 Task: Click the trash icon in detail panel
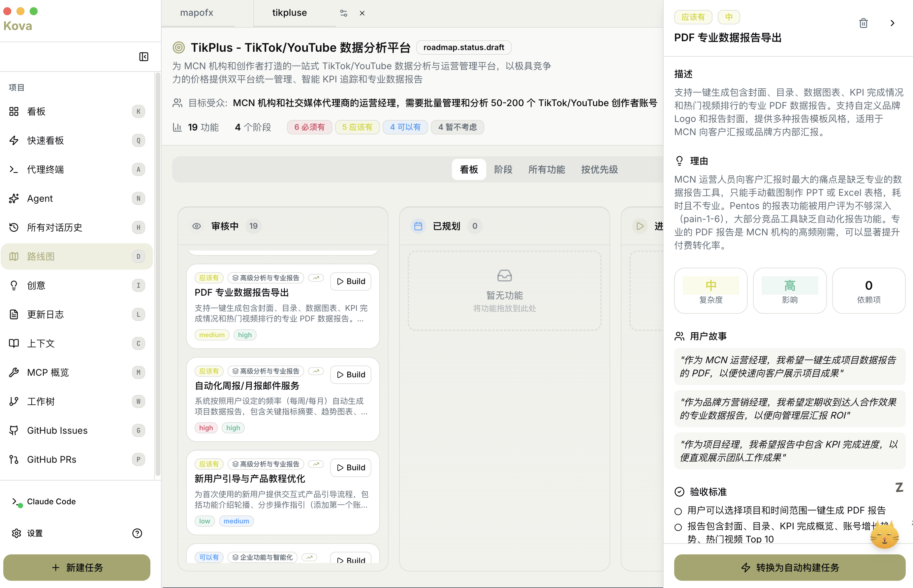863,23
